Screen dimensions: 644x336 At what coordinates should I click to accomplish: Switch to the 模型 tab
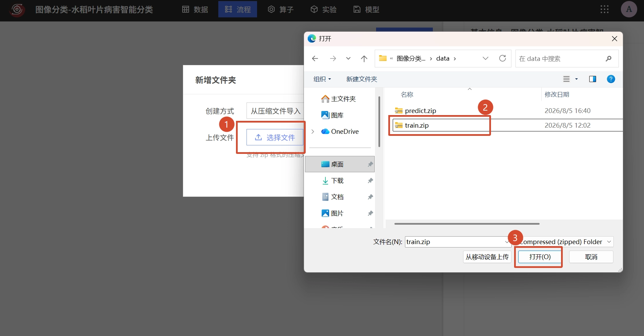pyautogui.click(x=366, y=9)
